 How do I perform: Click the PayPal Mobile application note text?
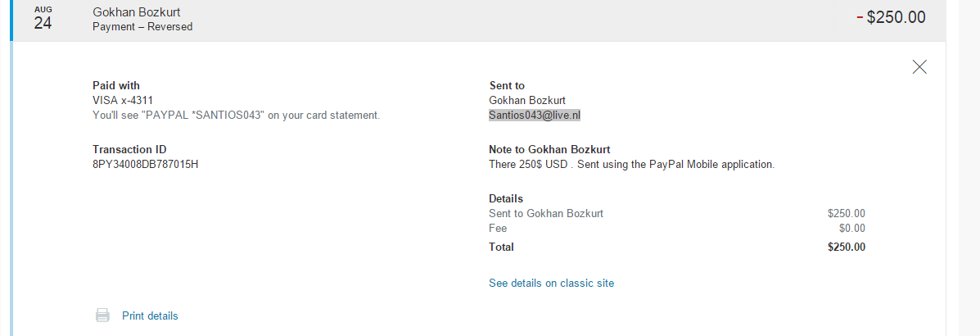click(631, 164)
